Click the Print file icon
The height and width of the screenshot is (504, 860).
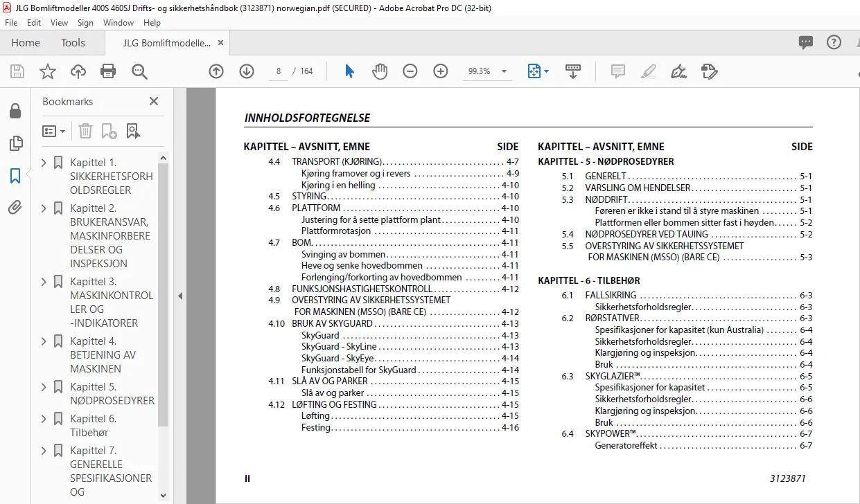[108, 71]
